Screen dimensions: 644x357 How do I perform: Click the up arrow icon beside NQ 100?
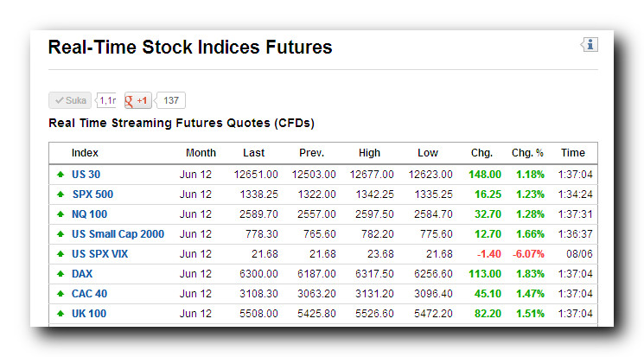pyautogui.click(x=60, y=214)
